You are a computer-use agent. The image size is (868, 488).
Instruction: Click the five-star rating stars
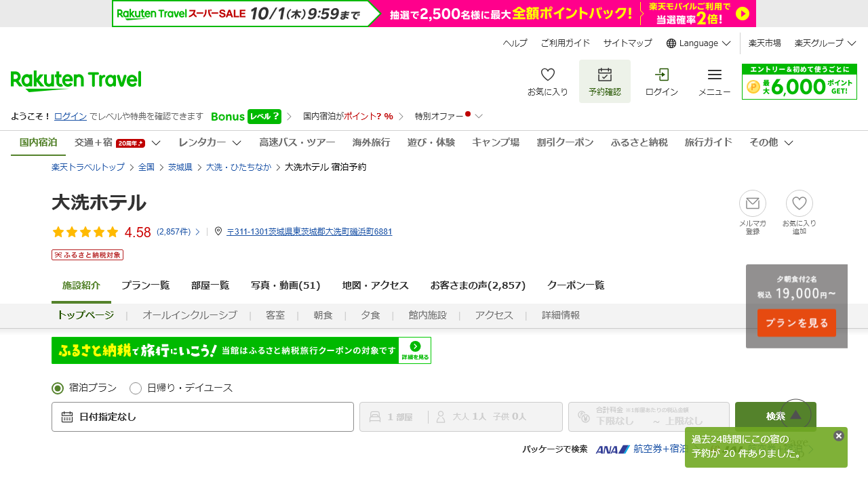tap(85, 232)
